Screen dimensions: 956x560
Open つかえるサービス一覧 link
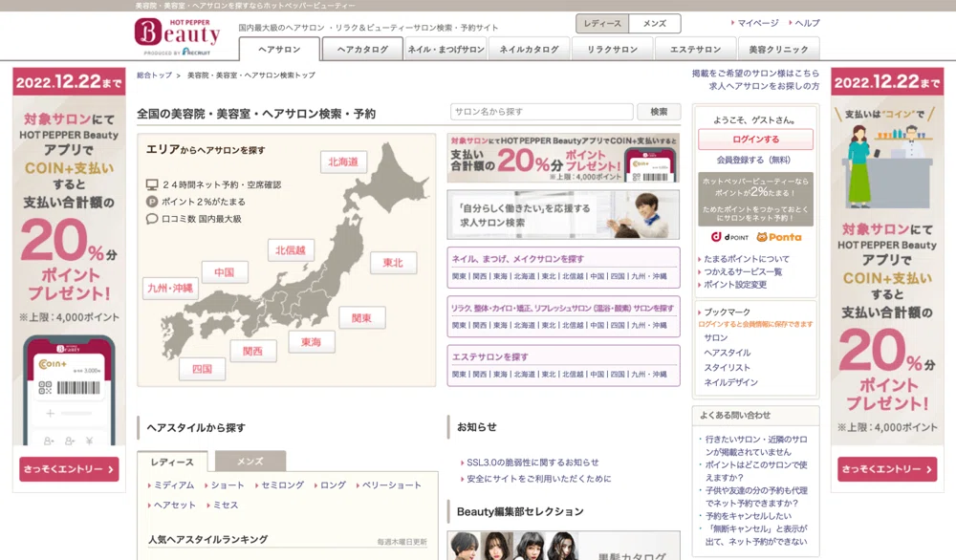tap(743, 271)
